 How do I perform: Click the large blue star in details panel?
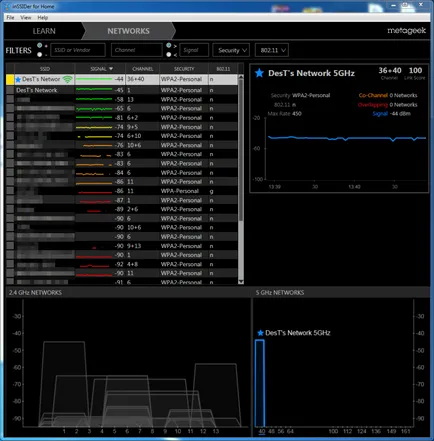pyautogui.click(x=259, y=73)
